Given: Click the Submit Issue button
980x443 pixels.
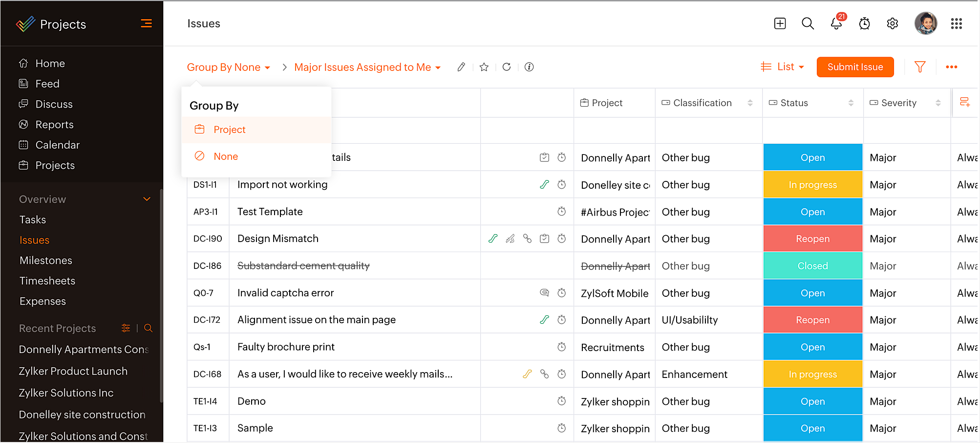Looking at the screenshot, I should coord(855,67).
